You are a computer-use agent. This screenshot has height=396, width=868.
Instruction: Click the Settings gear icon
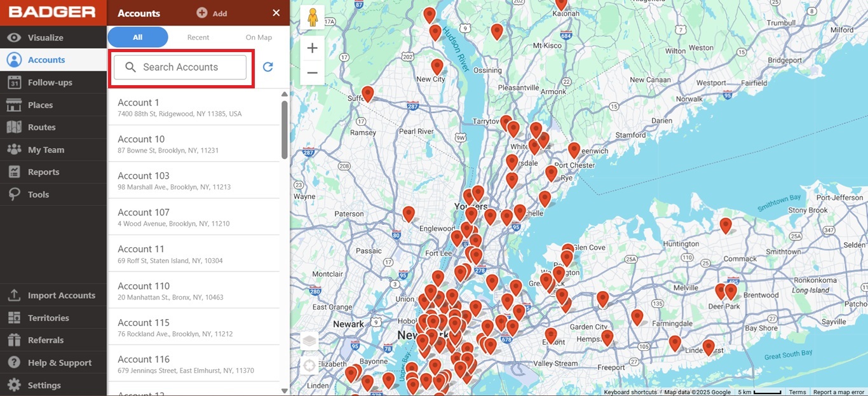pyautogui.click(x=14, y=385)
